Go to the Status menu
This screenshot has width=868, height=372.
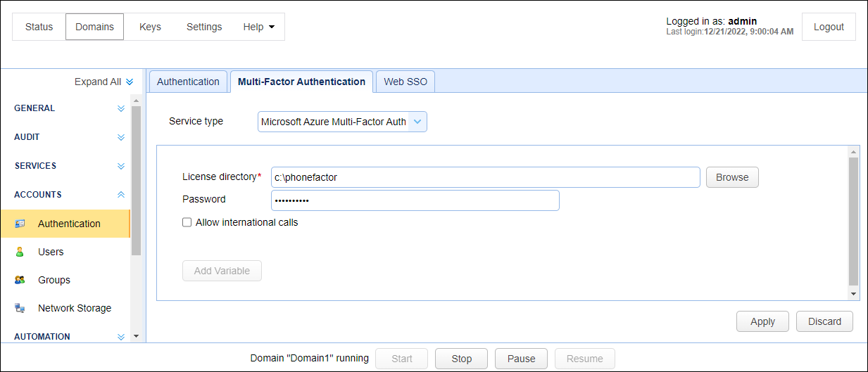[x=39, y=27]
